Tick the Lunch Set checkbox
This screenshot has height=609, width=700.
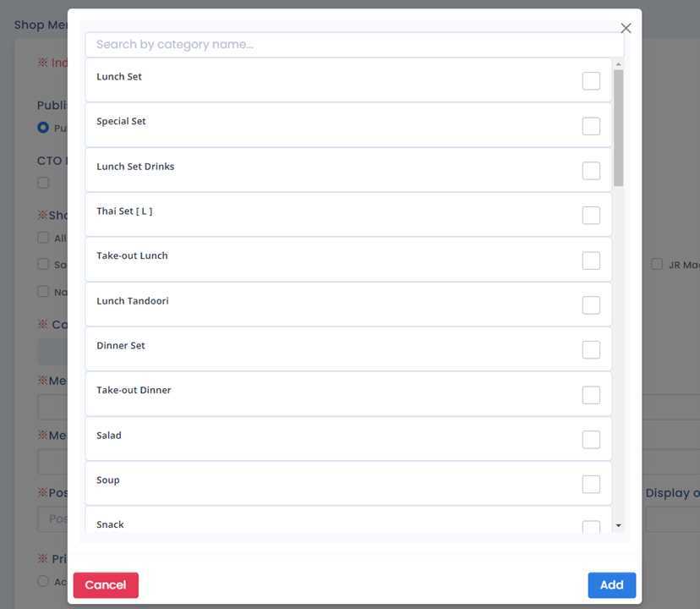click(591, 81)
